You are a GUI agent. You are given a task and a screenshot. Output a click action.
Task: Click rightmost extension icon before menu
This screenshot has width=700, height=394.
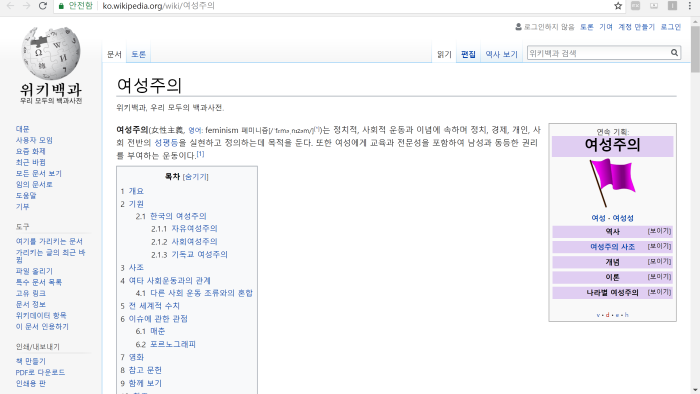tap(672, 6)
